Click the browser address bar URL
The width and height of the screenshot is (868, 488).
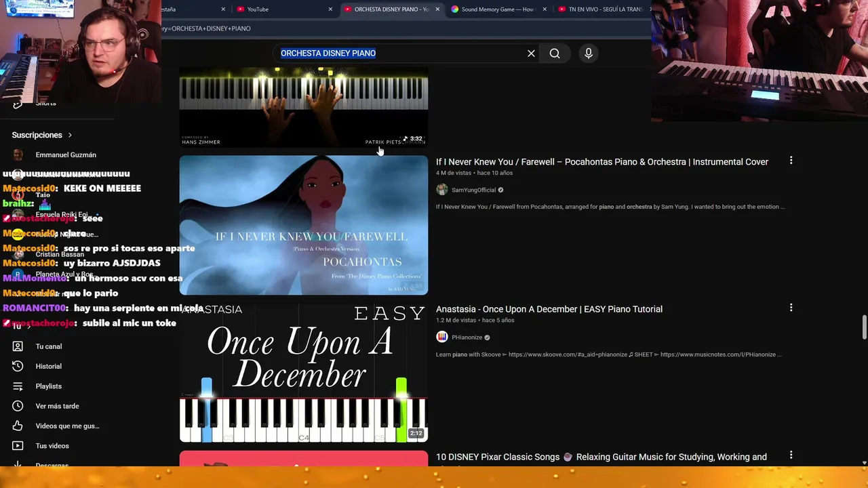coord(207,28)
